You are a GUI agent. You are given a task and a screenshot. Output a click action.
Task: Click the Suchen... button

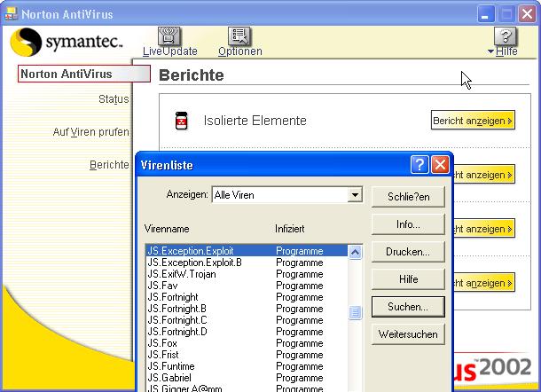point(408,307)
